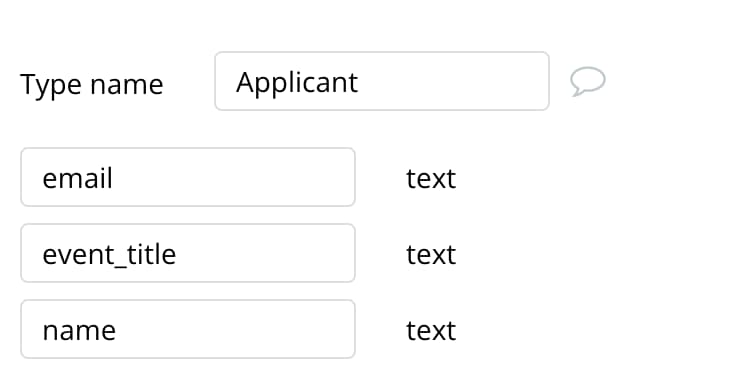View the email field's text data type
This screenshot has height=376, width=756.
431,179
